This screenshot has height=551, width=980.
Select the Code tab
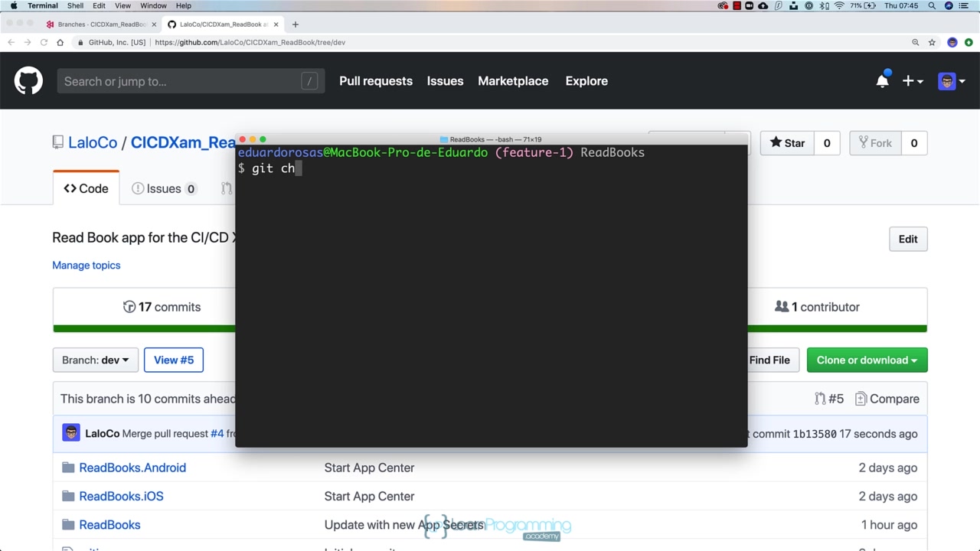tap(86, 188)
